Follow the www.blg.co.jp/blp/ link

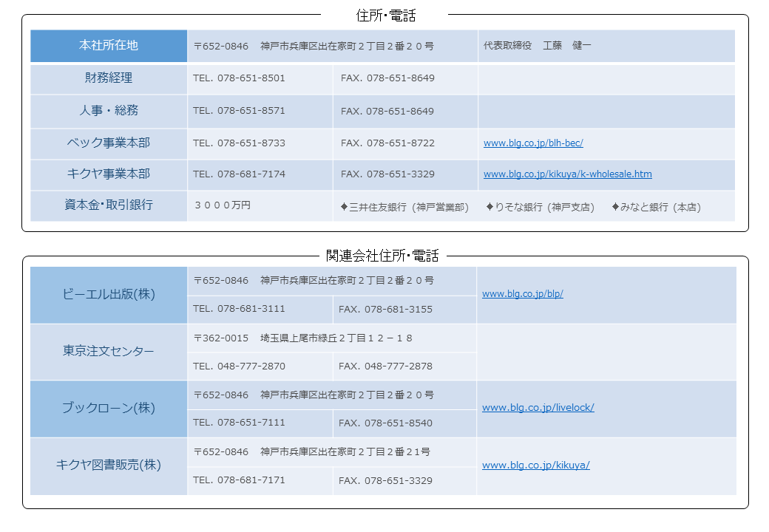[522, 293]
